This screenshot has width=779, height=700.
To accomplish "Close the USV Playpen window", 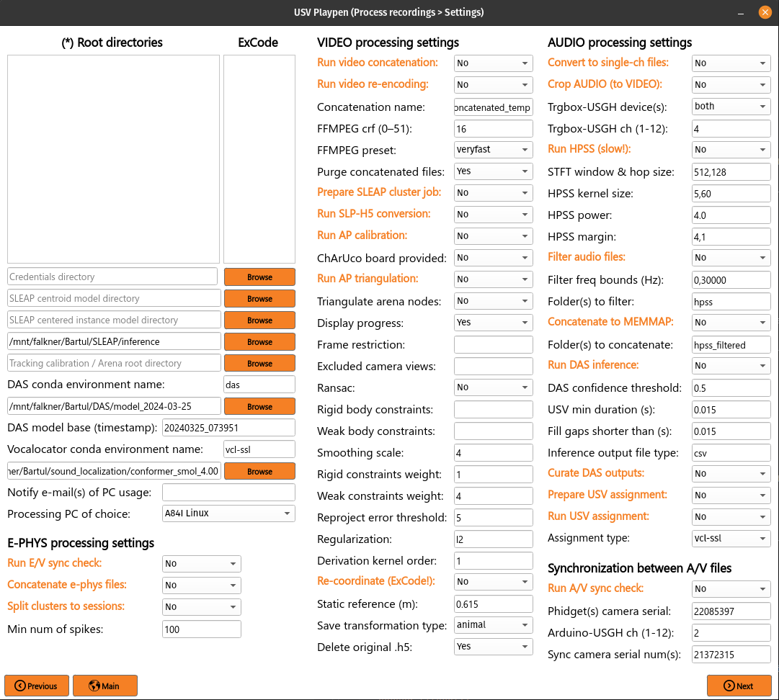I will [765, 12].
